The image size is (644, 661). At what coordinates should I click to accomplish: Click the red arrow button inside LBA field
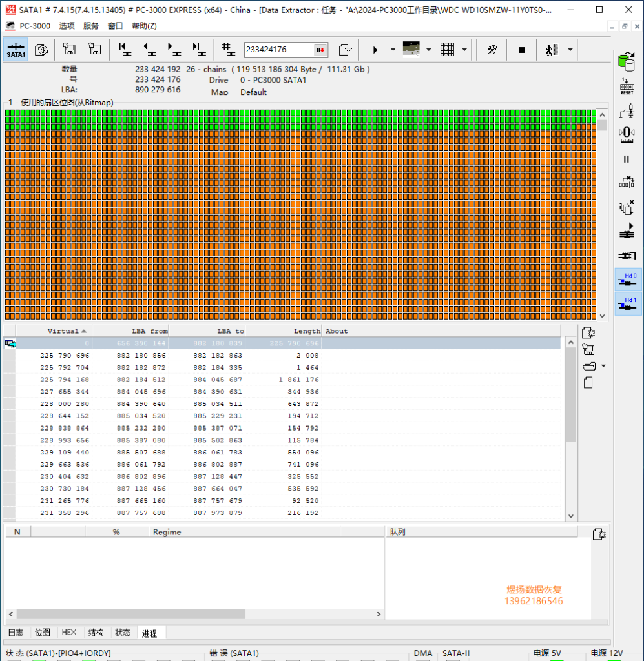320,50
